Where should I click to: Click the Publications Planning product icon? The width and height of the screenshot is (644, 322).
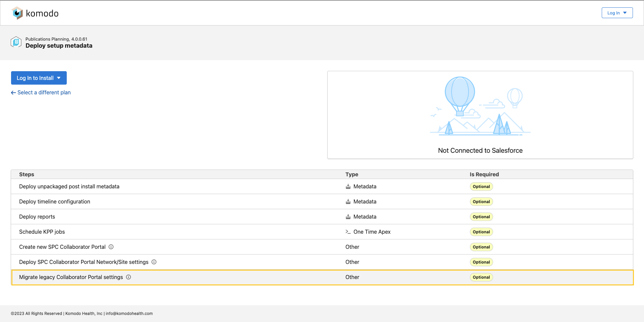tap(16, 42)
